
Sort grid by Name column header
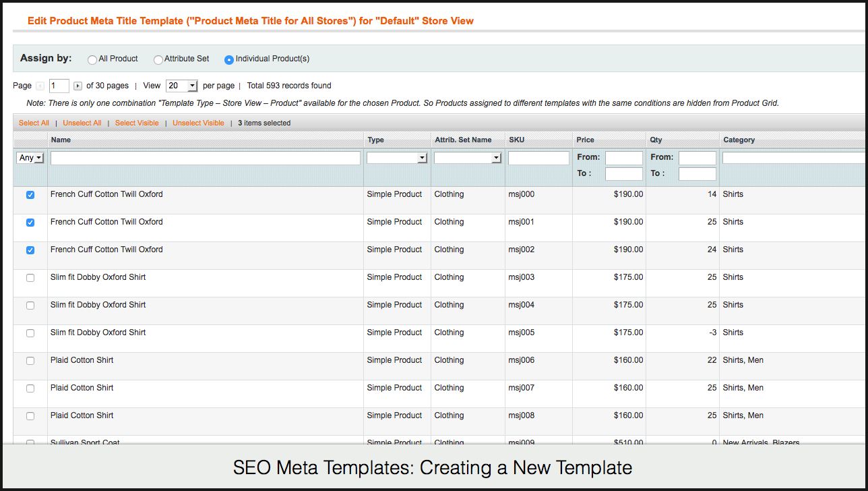[x=61, y=140]
